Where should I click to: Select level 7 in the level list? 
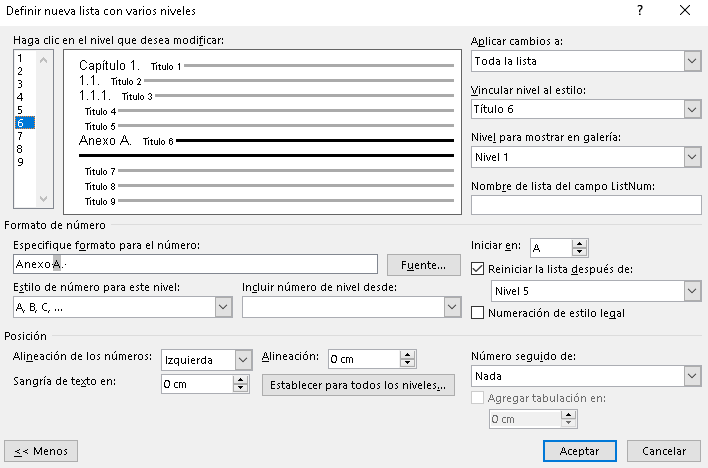[x=20, y=136]
